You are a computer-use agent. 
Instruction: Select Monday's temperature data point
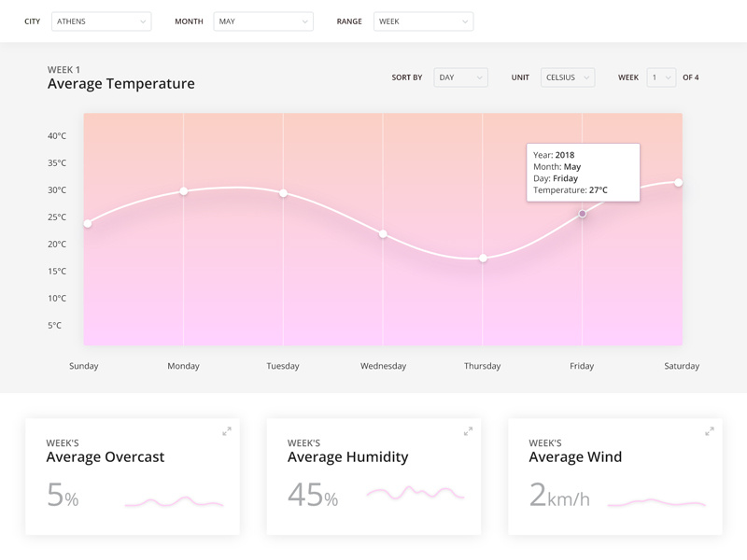click(183, 191)
